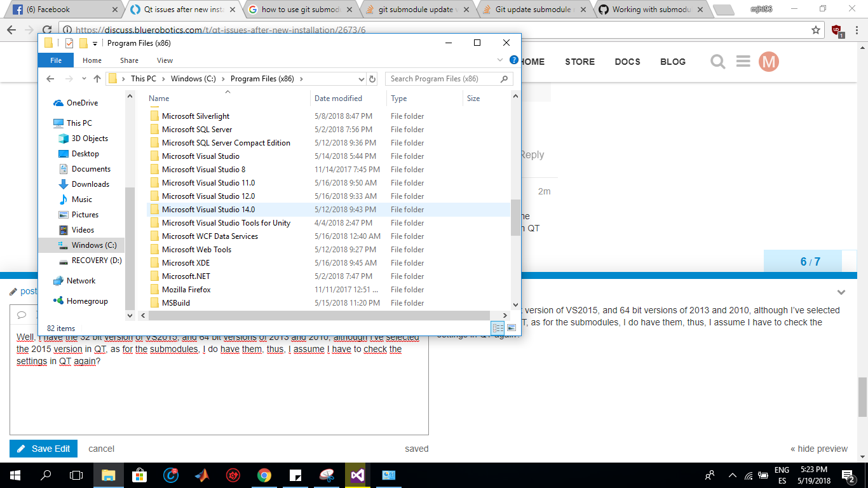Refresh the Program Files (x86) folder view
This screenshot has width=868, height=488.
372,79
